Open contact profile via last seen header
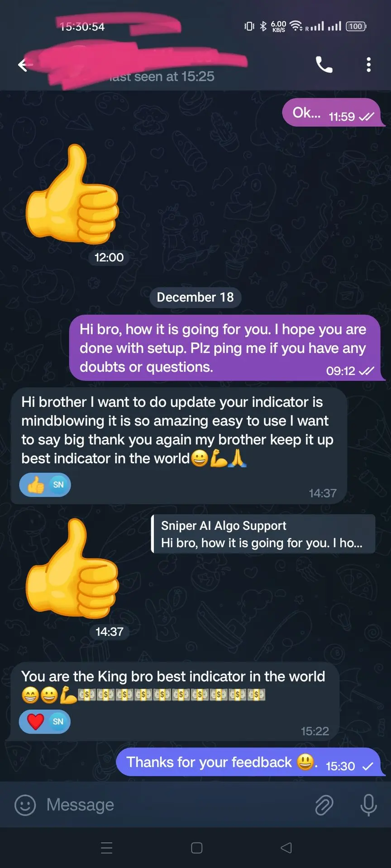 tap(162, 76)
